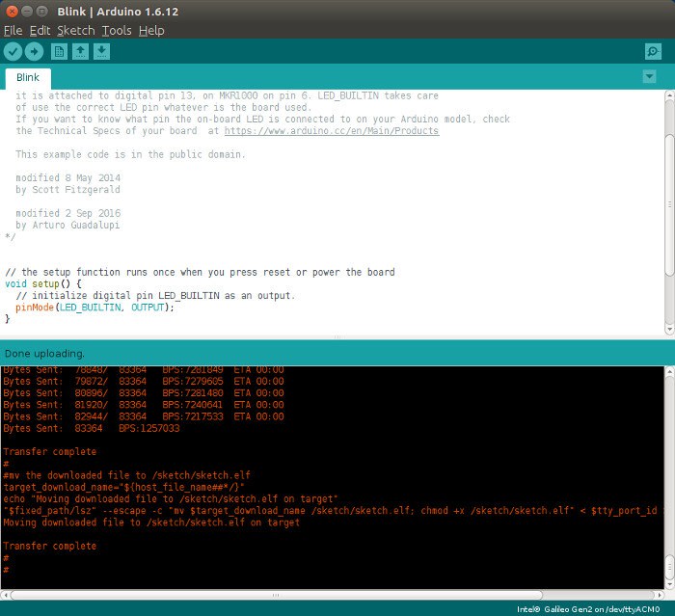Open the tab options dropdown arrow
The width and height of the screenshot is (675, 616).
649,76
